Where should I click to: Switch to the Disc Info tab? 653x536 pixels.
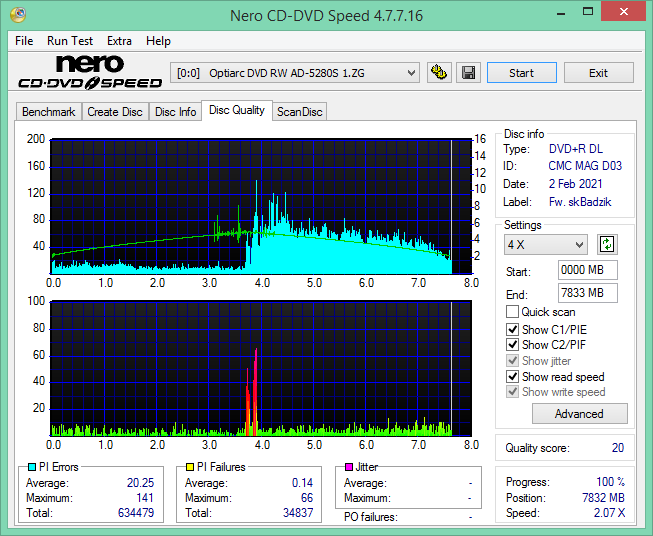[175, 112]
